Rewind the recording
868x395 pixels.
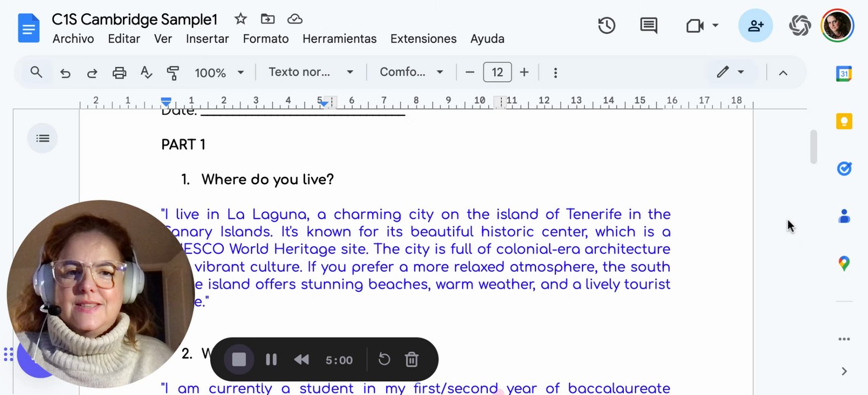[301, 360]
